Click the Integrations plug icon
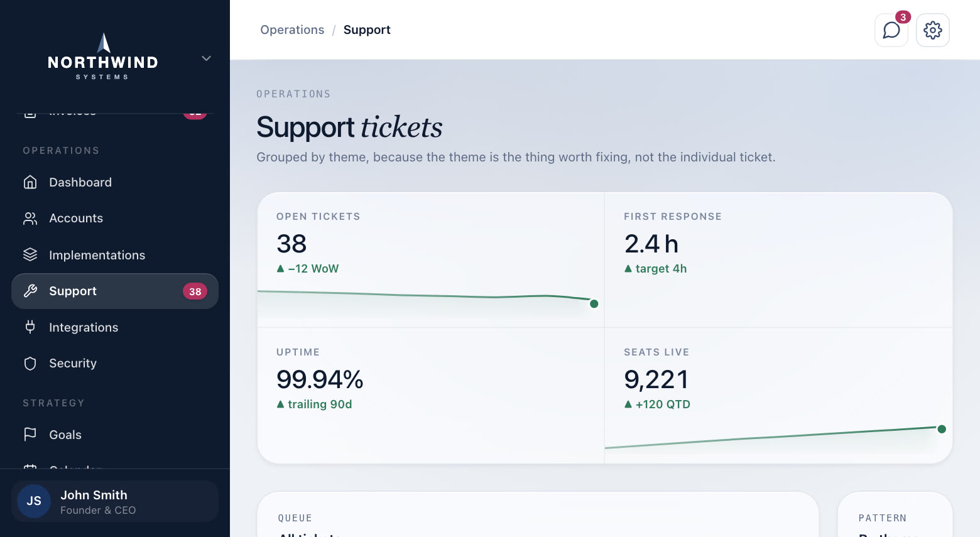The image size is (980, 537). [x=30, y=327]
